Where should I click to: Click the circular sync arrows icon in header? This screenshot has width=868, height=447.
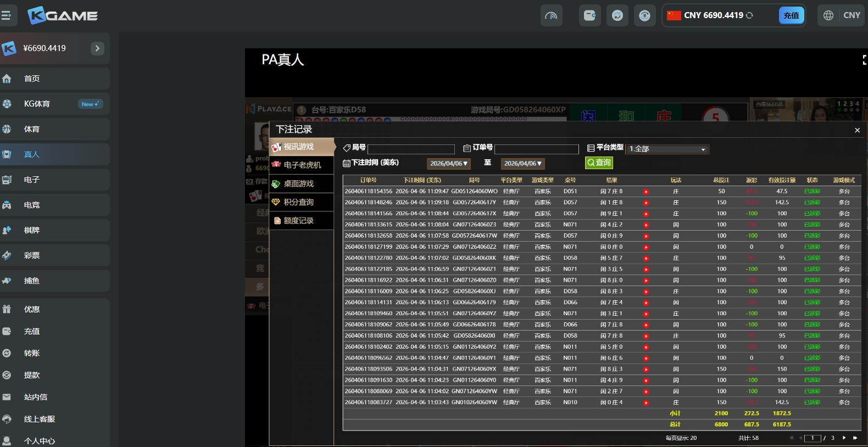click(617, 15)
